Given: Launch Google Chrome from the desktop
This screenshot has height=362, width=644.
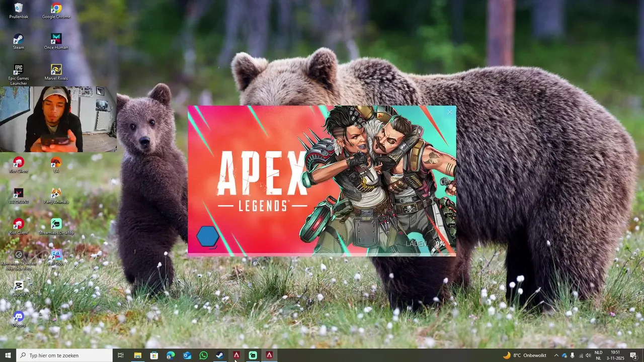Looking at the screenshot, I should coord(56,11).
